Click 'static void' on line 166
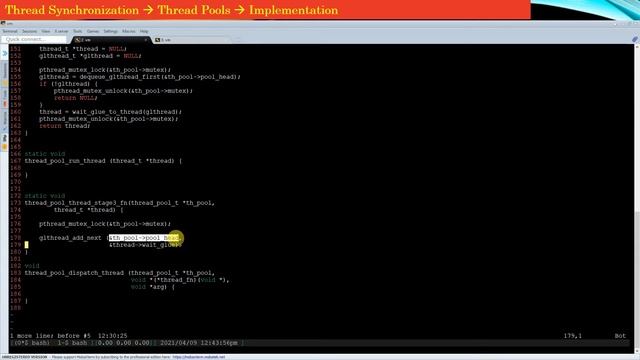Screen dimensions: 640x360 tap(44, 154)
